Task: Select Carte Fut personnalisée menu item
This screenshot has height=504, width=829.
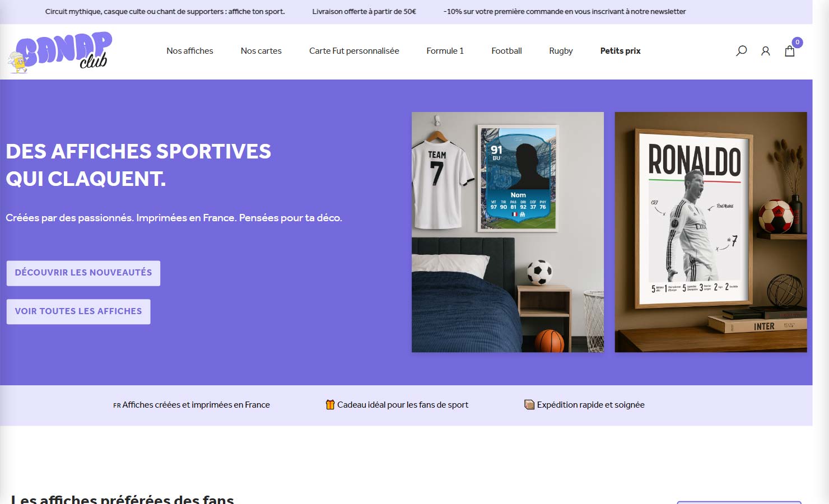Action: 354,51
